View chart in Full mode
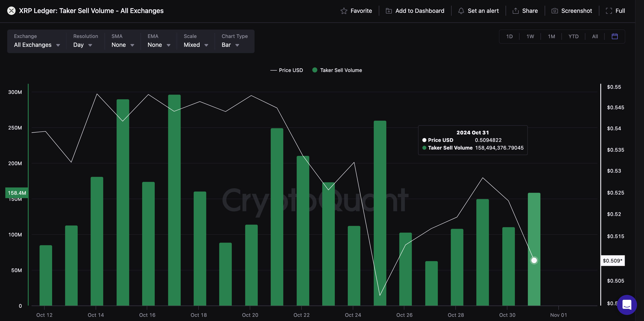The height and width of the screenshot is (321, 644). coord(615,11)
